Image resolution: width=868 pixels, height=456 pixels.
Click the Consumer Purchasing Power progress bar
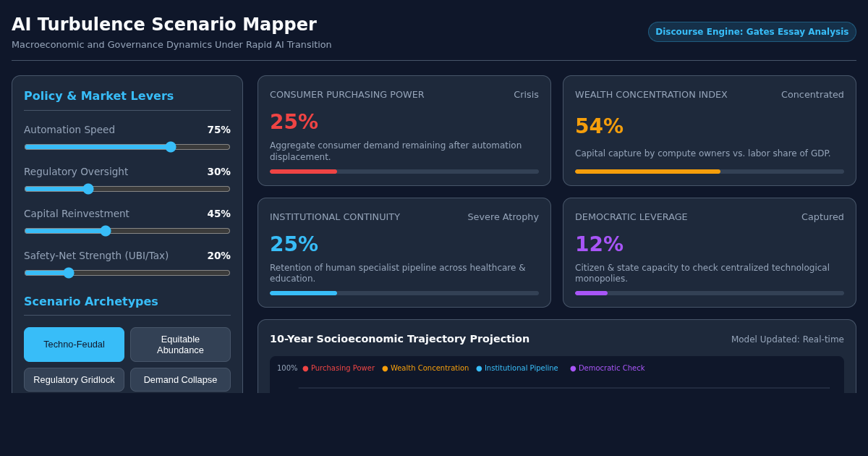pos(404,172)
